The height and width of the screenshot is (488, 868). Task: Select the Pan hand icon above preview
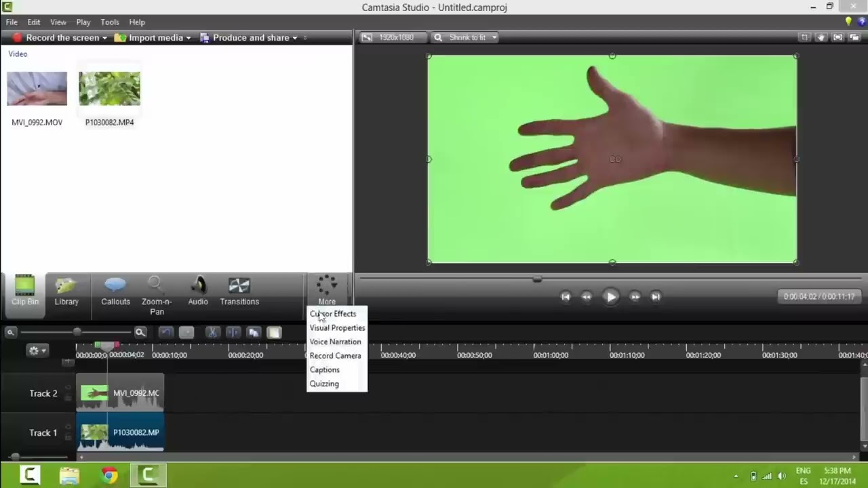pyautogui.click(x=821, y=37)
